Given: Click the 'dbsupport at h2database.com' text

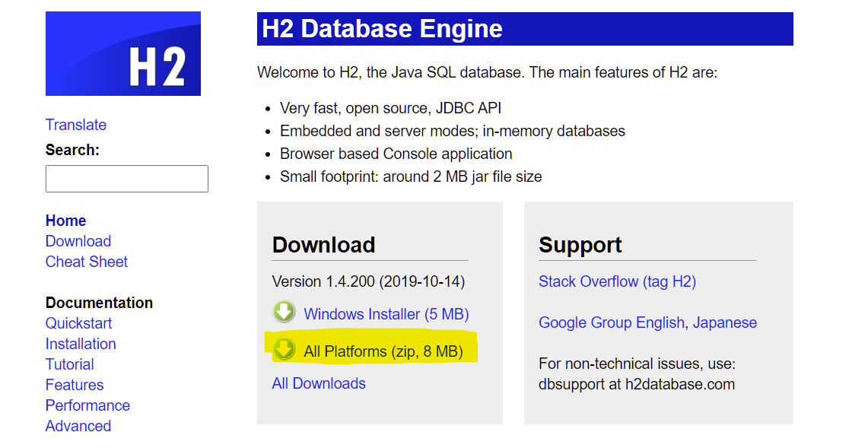Looking at the screenshot, I should [x=637, y=384].
